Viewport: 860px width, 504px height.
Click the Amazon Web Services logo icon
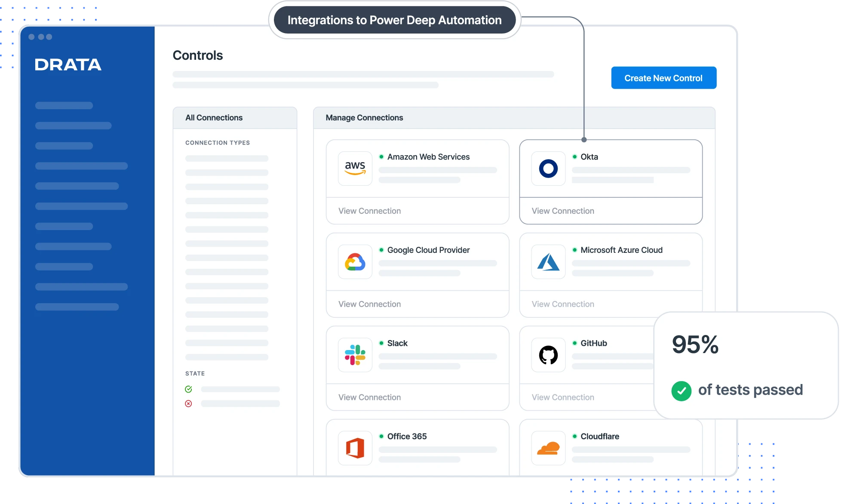[x=355, y=168]
